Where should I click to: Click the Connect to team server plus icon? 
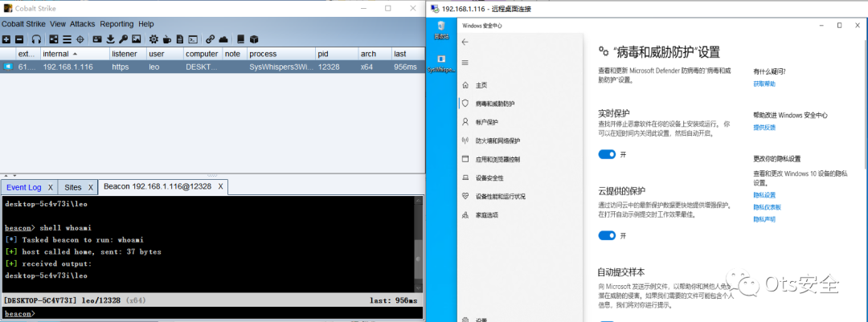pos(6,39)
